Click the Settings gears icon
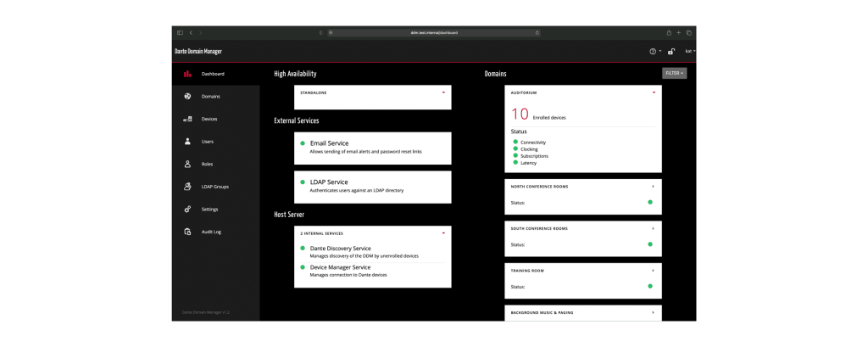This screenshot has width=868, height=347. click(187, 209)
